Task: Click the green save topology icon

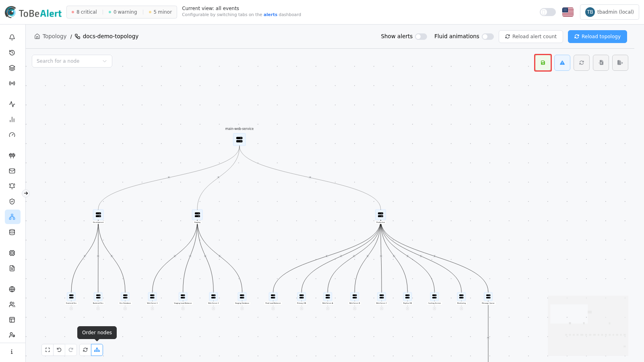Action: (543, 63)
